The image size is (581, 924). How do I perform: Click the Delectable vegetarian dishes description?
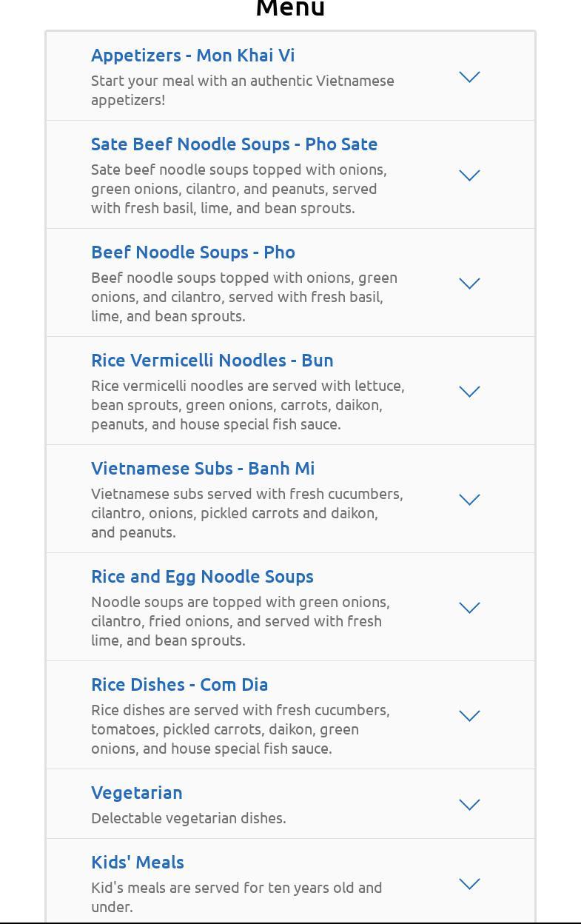[x=188, y=818]
